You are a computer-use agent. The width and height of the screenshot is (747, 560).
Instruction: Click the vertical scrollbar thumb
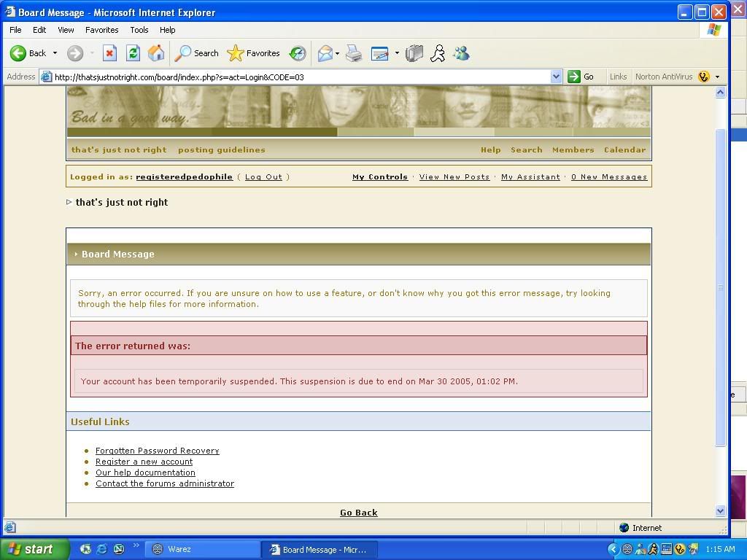[x=720, y=287]
